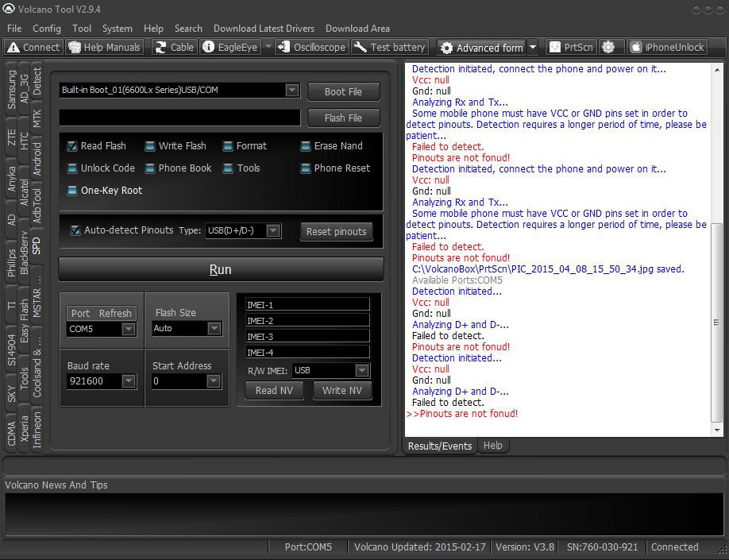Open the Tool menu
729x560 pixels.
click(x=82, y=29)
